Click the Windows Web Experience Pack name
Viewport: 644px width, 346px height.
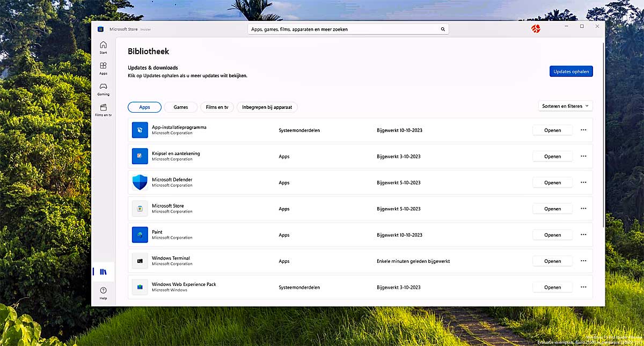(x=184, y=284)
